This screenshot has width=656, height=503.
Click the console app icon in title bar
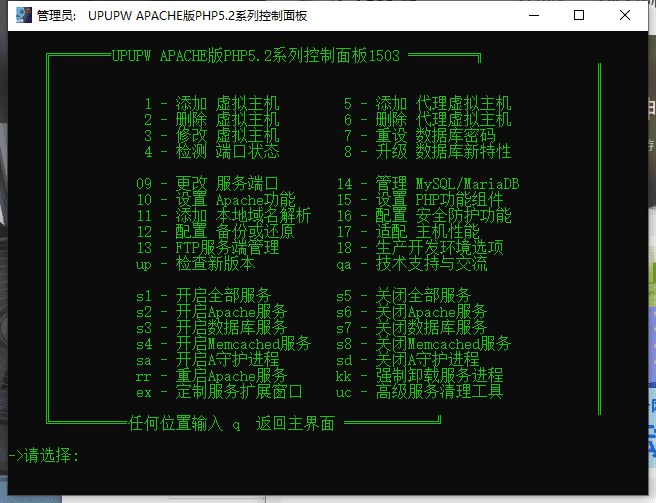(24, 15)
